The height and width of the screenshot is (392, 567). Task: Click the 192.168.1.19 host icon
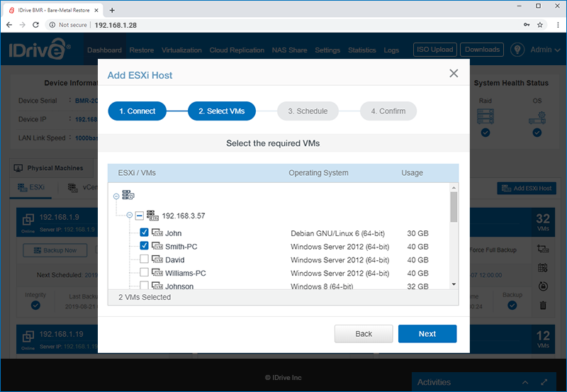(28, 336)
